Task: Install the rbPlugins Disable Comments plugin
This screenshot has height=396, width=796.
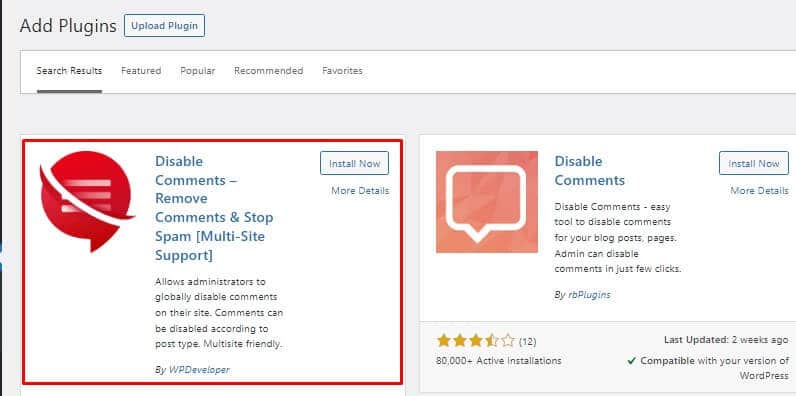Action: (x=754, y=163)
